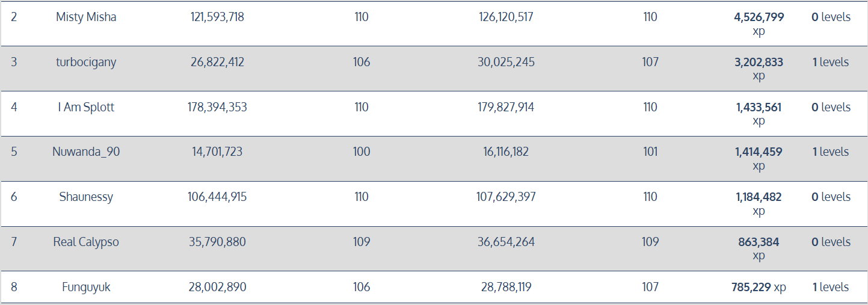Click rank number 8 cell

coord(14,287)
